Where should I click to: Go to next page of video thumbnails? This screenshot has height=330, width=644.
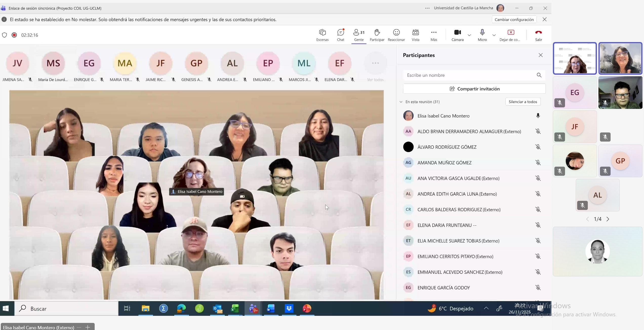pyautogui.click(x=608, y=219)
